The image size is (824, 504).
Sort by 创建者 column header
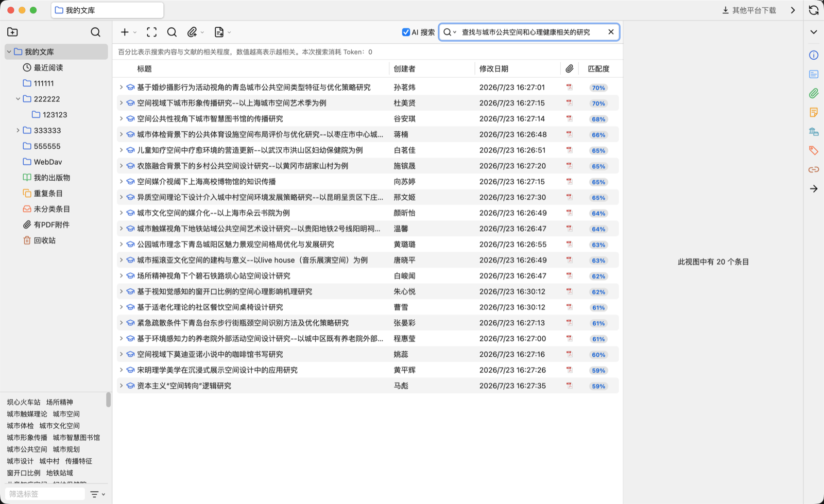tap(405, 68)
